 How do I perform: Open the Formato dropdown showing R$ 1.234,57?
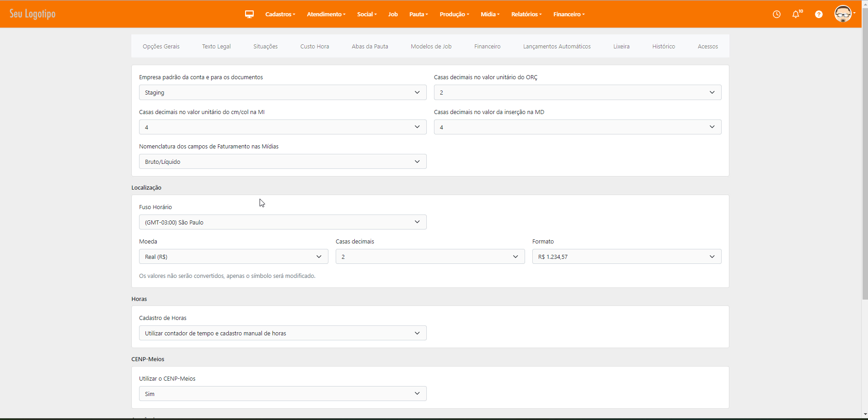point(626,257)
